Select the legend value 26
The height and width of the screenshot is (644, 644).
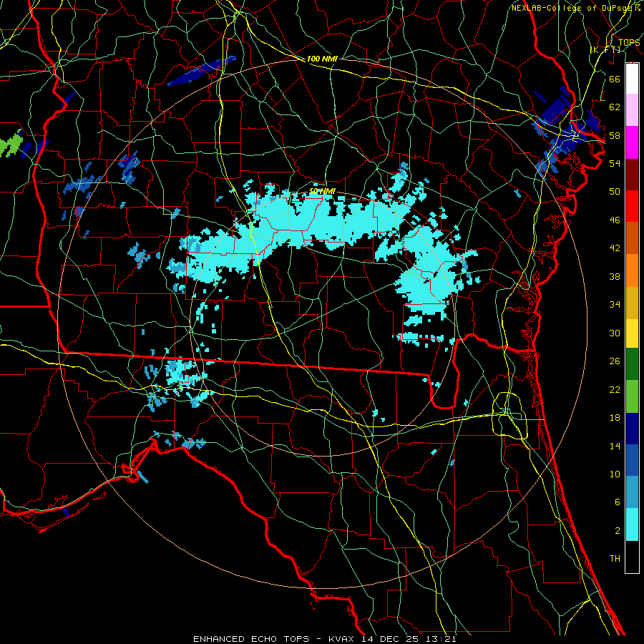pos(615,361)
